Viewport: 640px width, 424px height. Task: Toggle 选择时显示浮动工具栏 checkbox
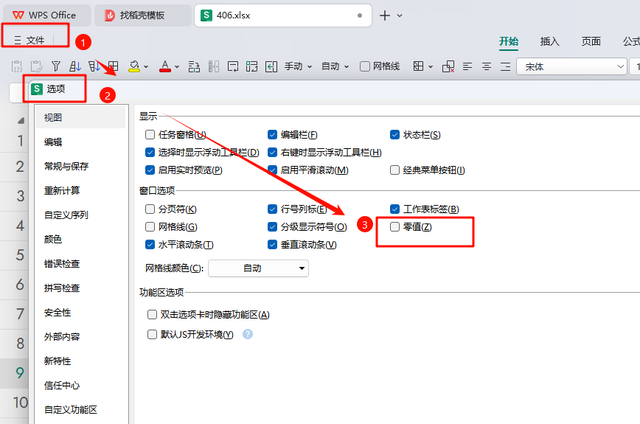[150, 152]
